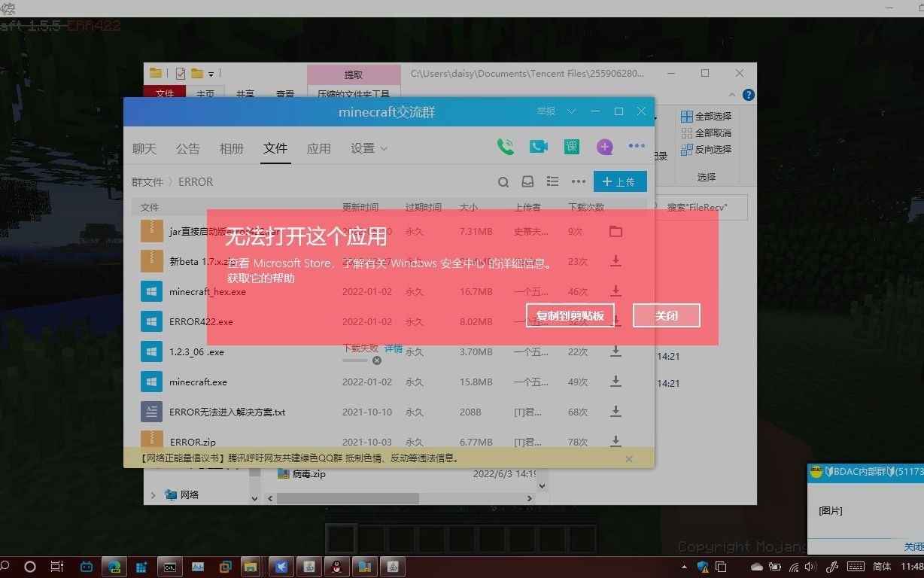Click the ERROR422.exe file name
Viewport: 924px width, 578px height.
[x=201, y=321]
